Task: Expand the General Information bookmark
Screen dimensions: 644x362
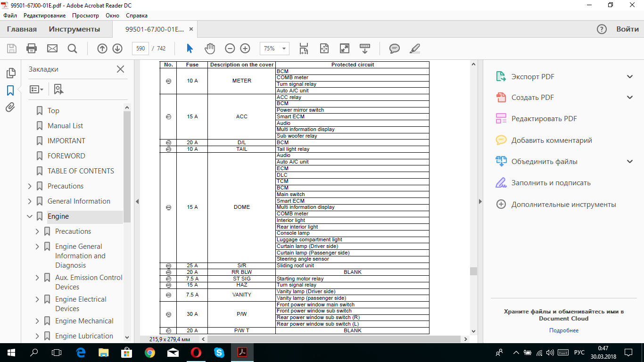Action: [x=30, y=201]
